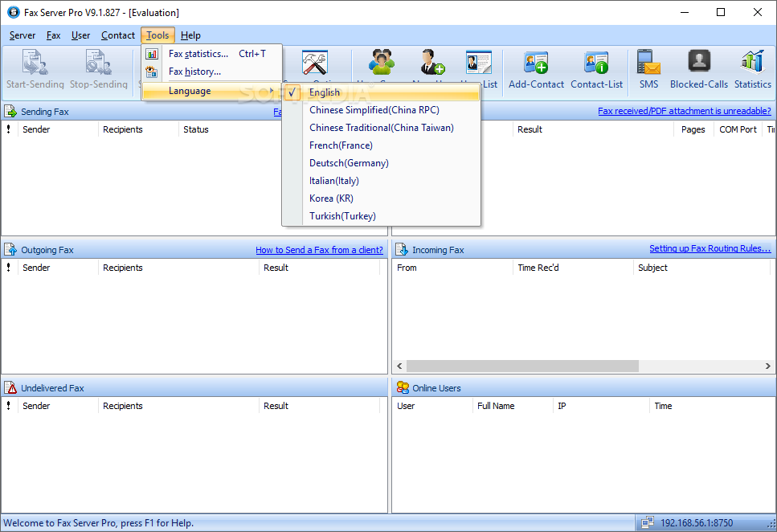Click the Incoming Fax panel icon
Image resolution: width=777 pixels, height=532 pixels.
click(402, 249)
